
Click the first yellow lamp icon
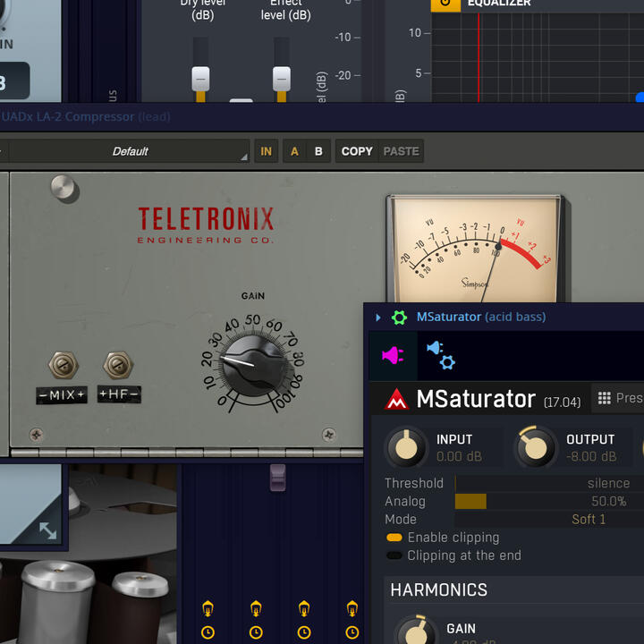point(208,608)
